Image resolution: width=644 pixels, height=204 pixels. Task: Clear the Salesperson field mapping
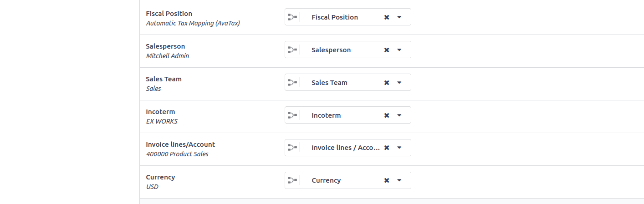point(387,50)
